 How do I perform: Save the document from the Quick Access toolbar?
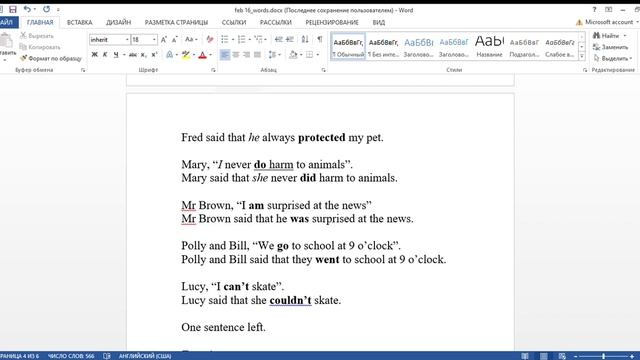(x=13, y=9)
